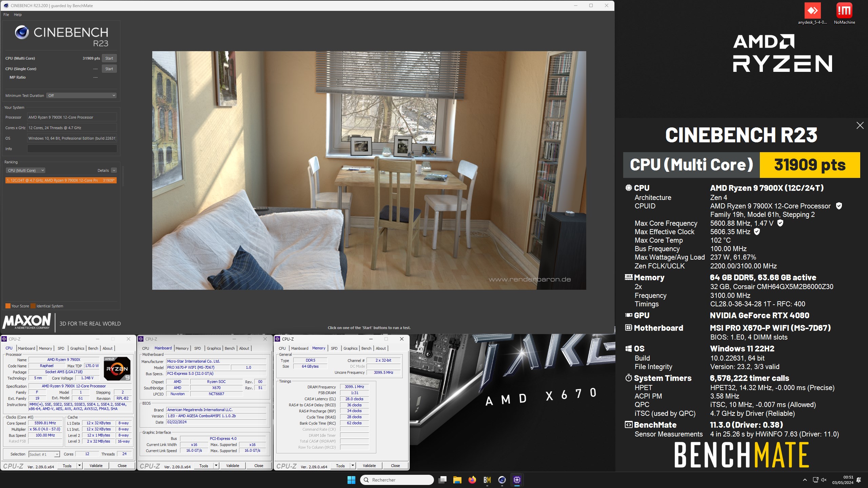868x488 pixels.
Task: Click the yellow 31909 pts score box
Action: pyautogui.click(x=810, y=165)
